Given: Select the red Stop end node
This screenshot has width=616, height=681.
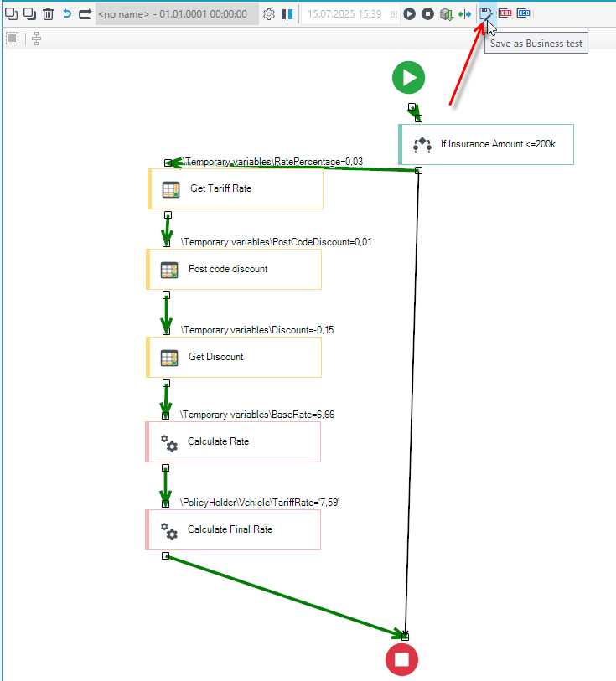Looking at the screenshot, I should pyautogui.click(x=401, y=660).
